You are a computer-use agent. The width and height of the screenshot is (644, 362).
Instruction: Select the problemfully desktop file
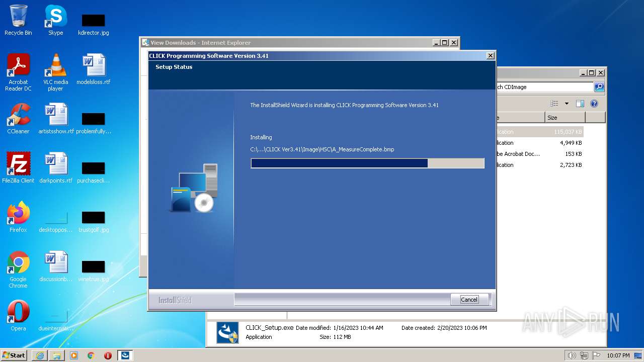point(93,123)
